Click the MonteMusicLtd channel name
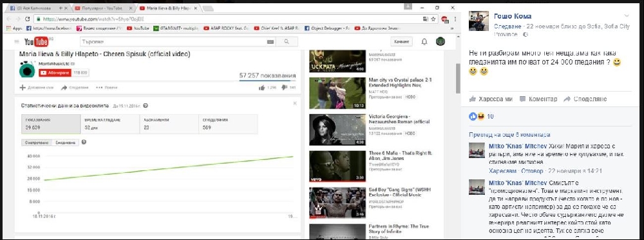 54,64
